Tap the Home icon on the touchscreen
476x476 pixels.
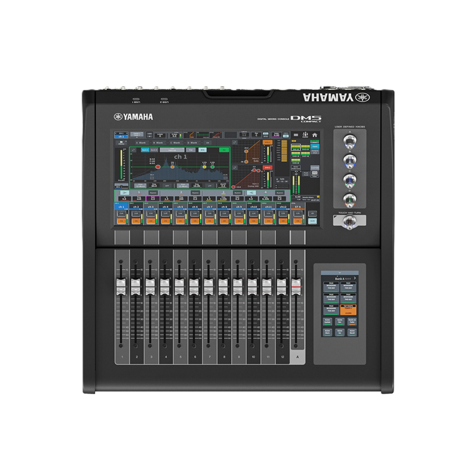(315, 135)
